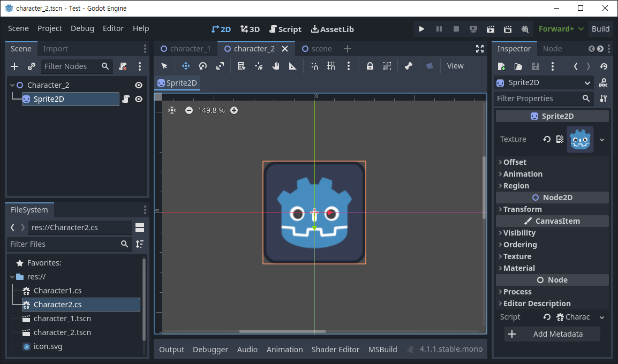
Task: Switch to the Node dock tab
Action: click(x=552, y=49)
